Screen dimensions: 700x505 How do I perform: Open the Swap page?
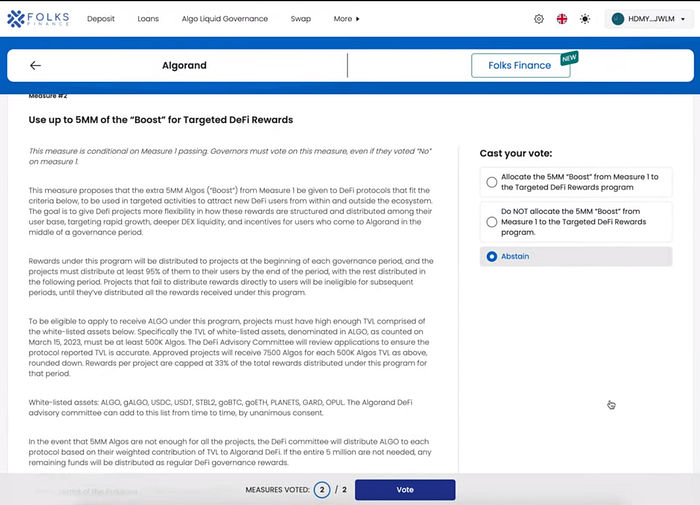pos(300,19)
